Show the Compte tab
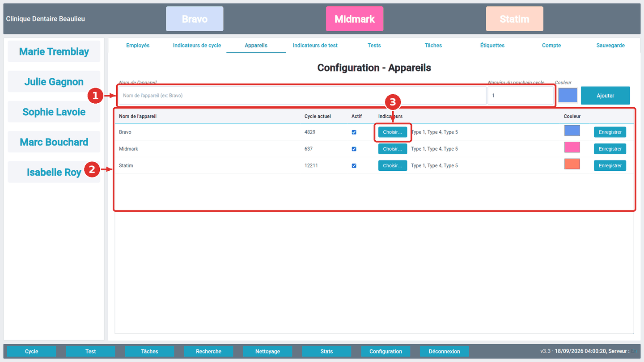 (x=551, y=46)
